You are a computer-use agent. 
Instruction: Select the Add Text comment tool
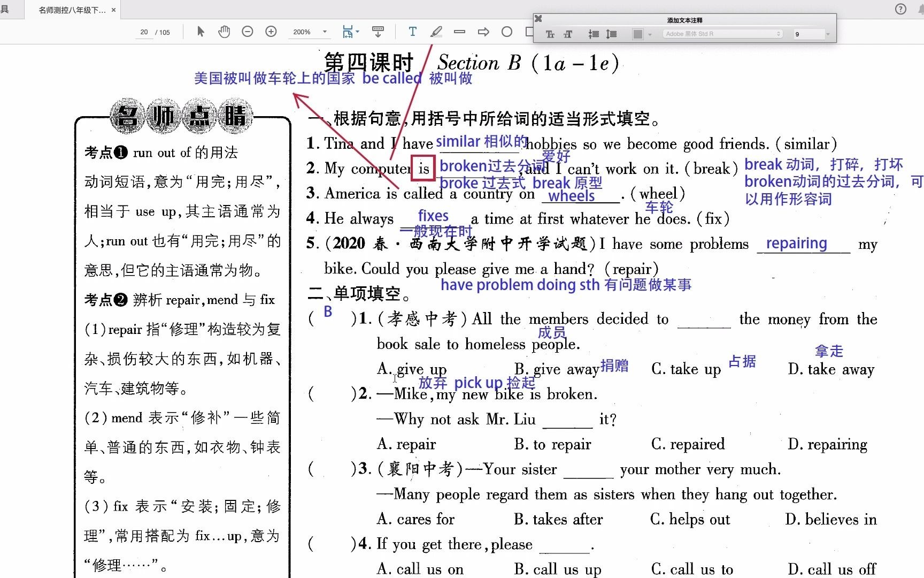[412, 32]
